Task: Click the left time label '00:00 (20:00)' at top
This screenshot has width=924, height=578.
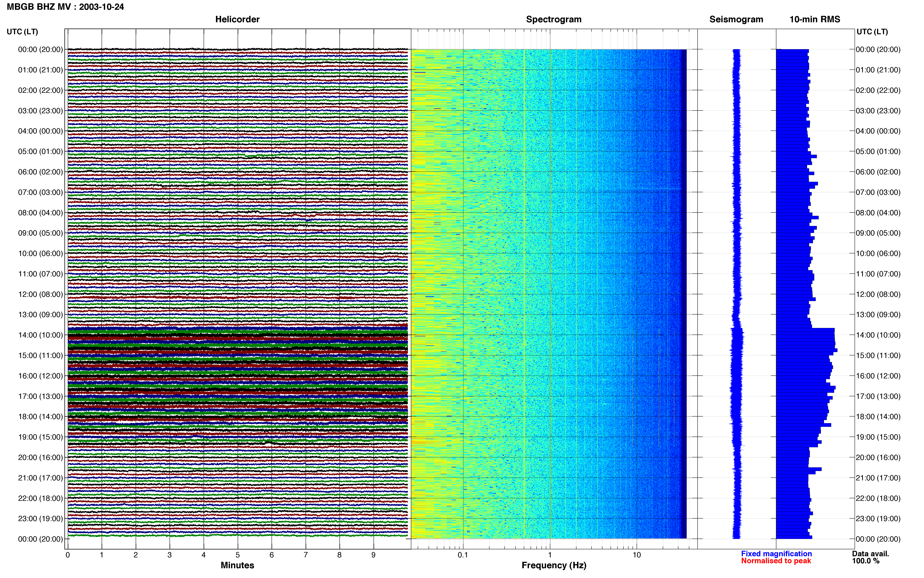Action: [41, 49]
